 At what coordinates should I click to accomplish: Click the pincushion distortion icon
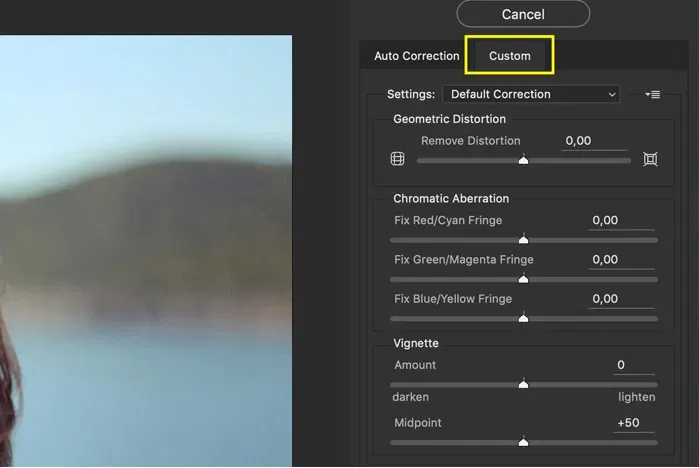pos(650,159)
